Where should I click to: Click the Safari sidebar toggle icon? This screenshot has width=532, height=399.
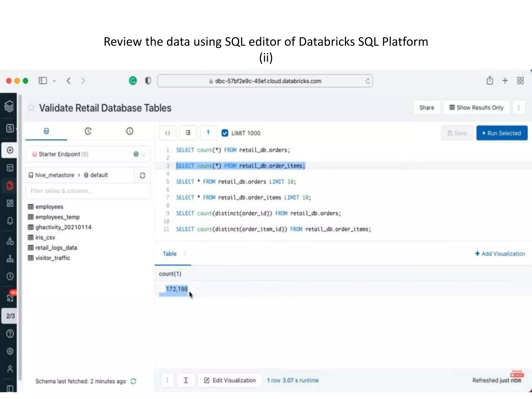coord(43,81)
